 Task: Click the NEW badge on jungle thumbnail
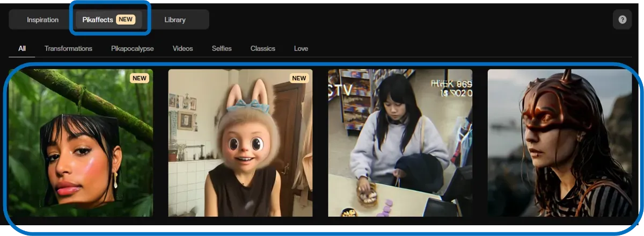pyautogui.click(x=139, y=78)
